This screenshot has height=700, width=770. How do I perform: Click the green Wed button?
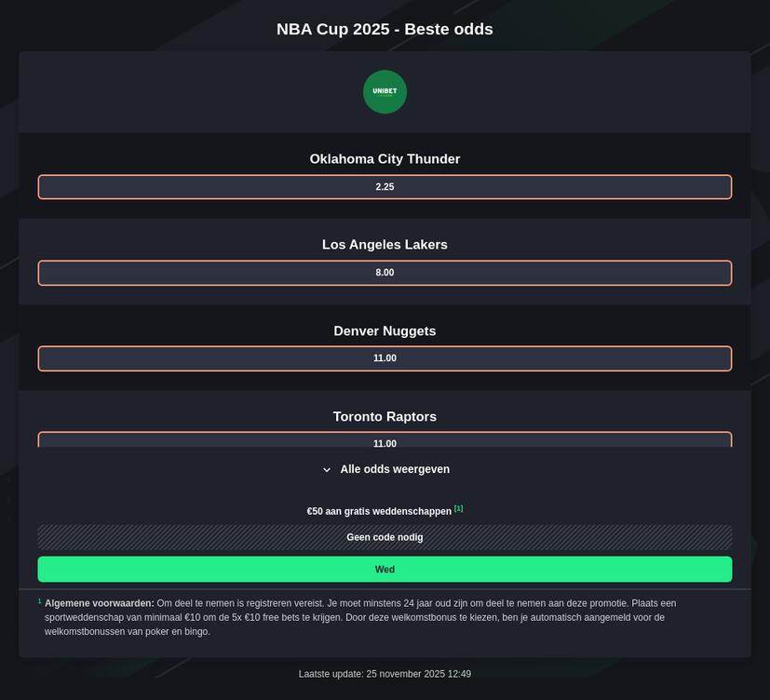385,569
